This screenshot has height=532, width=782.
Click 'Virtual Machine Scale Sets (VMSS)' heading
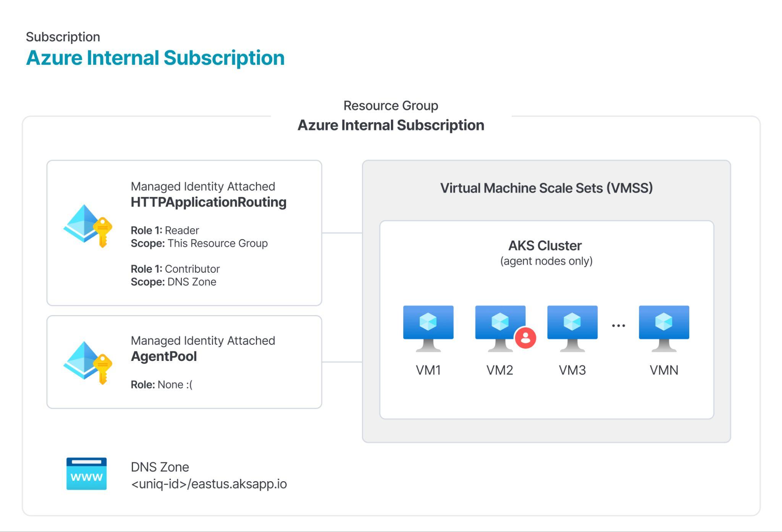point(546,188)
